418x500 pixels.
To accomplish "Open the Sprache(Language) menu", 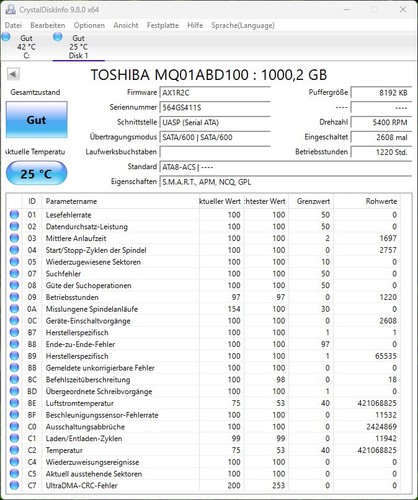I will click(243, 25).
